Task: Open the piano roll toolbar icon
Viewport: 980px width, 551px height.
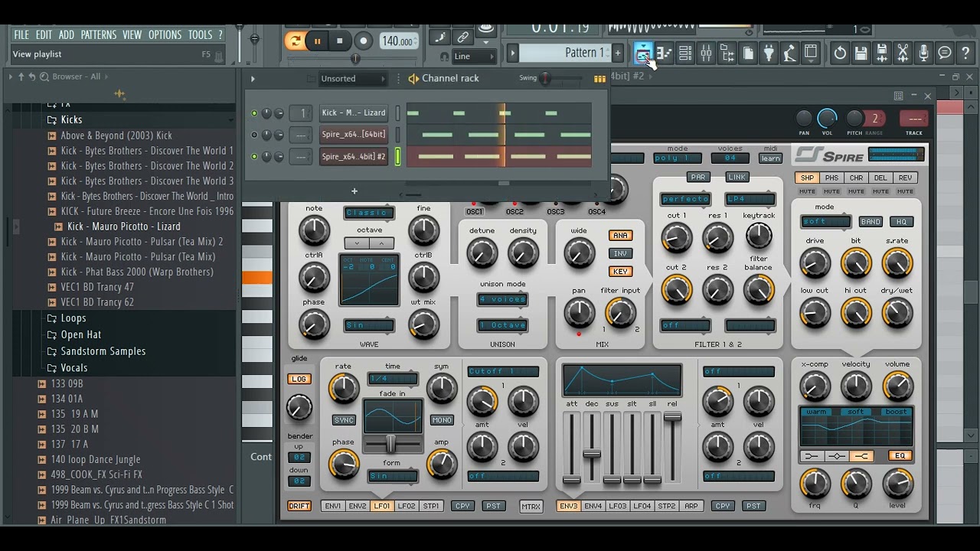Action: click(x=664, y=53)
